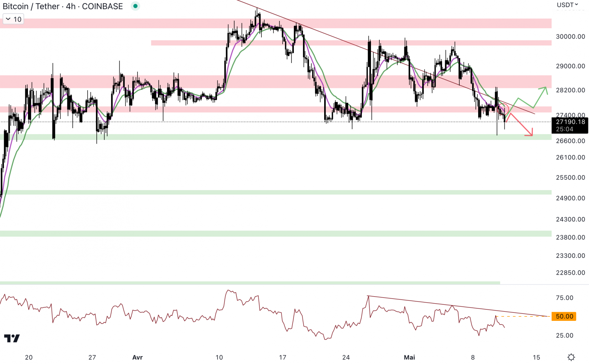The height and width of the screenshot is (364, 589).
Task: Select the topmost pink resistance zone rectangle
Action: coord(276,23)
